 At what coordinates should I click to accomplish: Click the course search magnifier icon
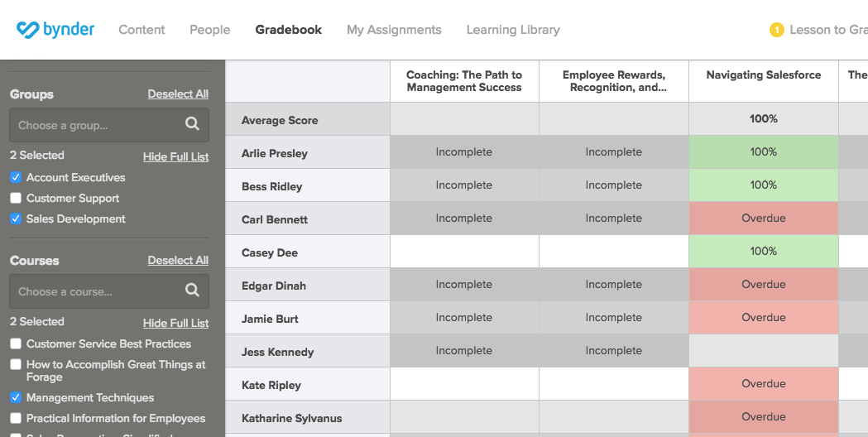[x=192, y=291]
